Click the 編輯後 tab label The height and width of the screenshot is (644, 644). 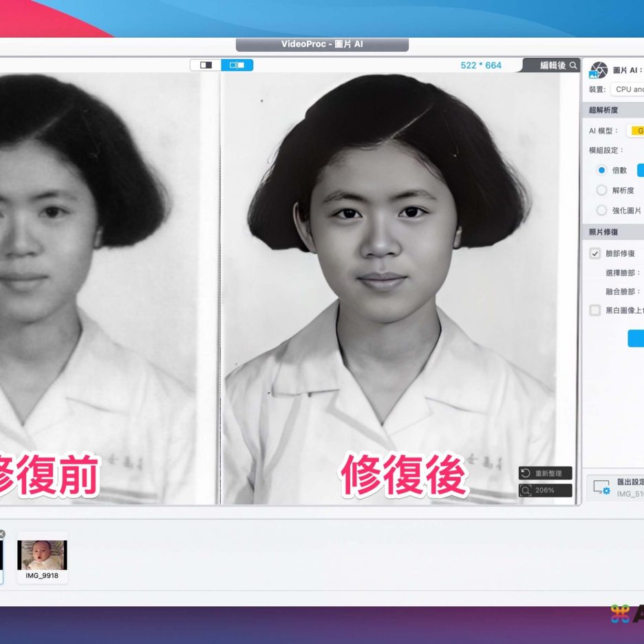pyautogui.click(x=552, y=65)
